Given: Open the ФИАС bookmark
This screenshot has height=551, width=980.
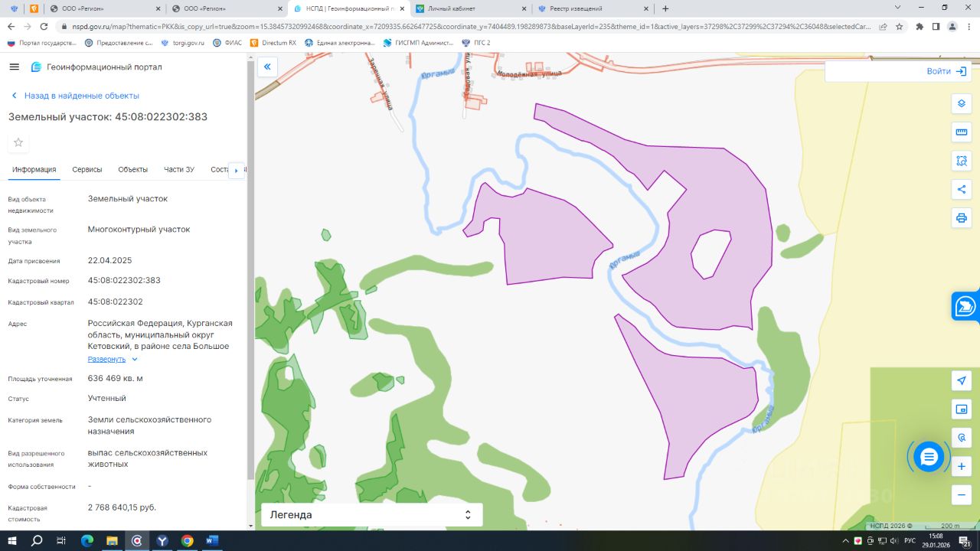Looking at the screenshot, I should point(227,43).
